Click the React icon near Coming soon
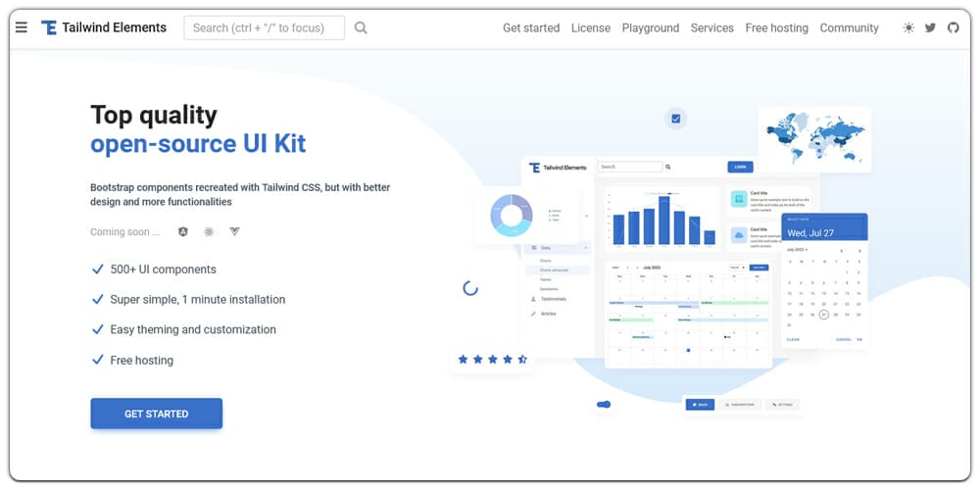This screenshot has height=490, width=980. (209, 232)
